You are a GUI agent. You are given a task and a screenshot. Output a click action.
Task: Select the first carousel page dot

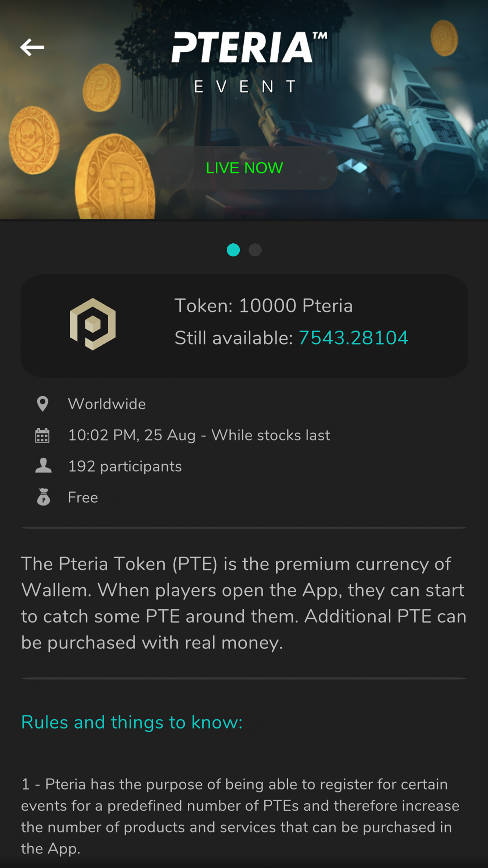tap(233, 250)
